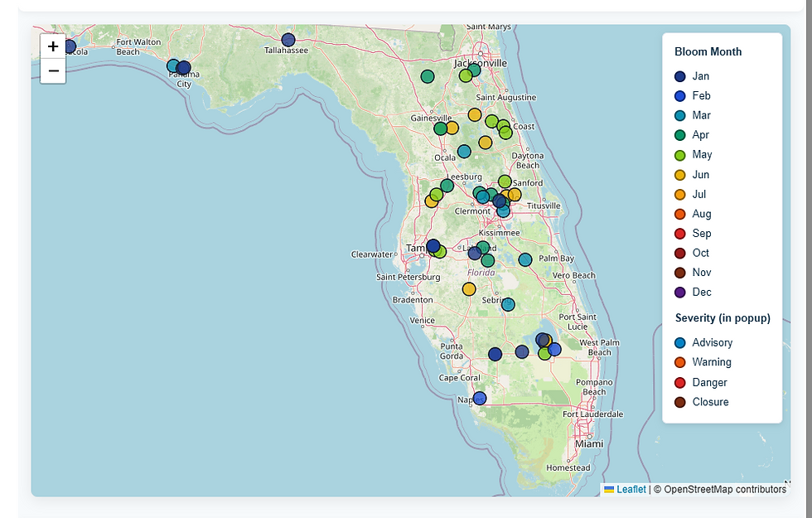
Task: Click the Feb blue legend swatch
Action: pos(680,96)
